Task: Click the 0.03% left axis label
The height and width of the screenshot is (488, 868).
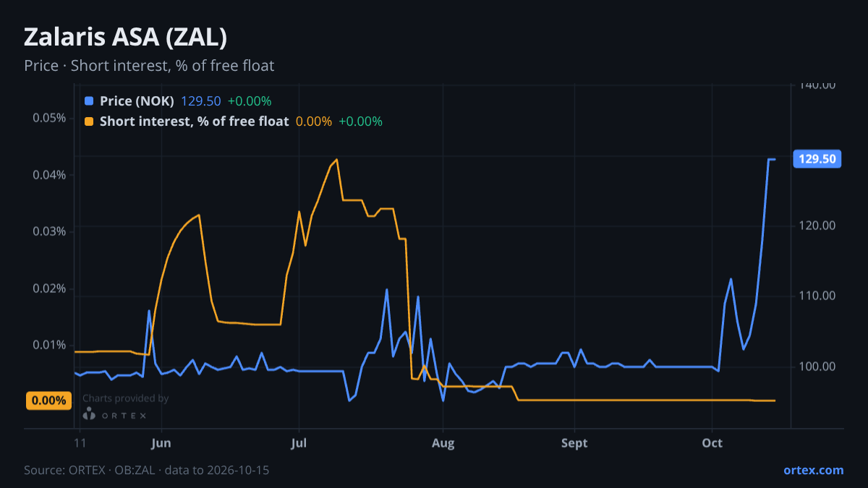Action: pos(49,231)
